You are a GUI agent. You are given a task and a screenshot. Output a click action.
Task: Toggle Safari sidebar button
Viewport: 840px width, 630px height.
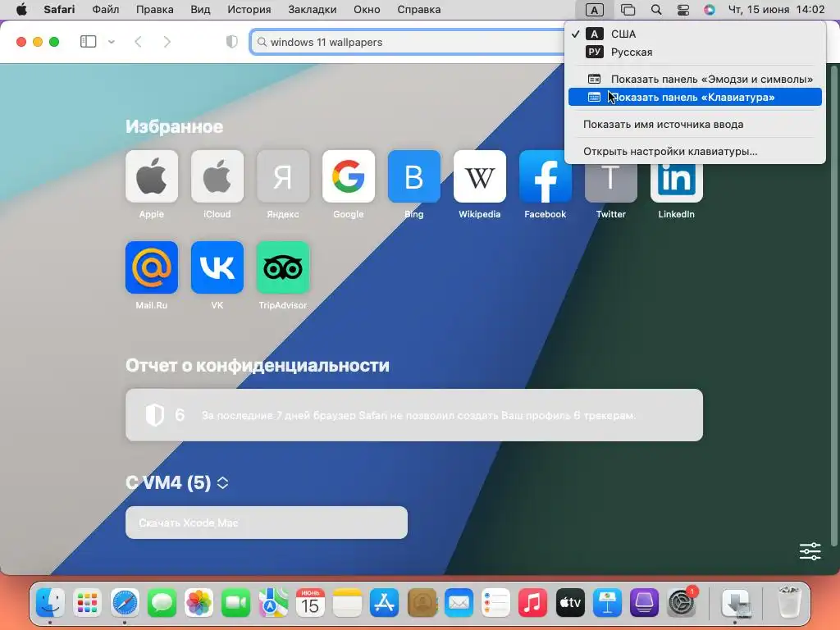tap(88, 42)
